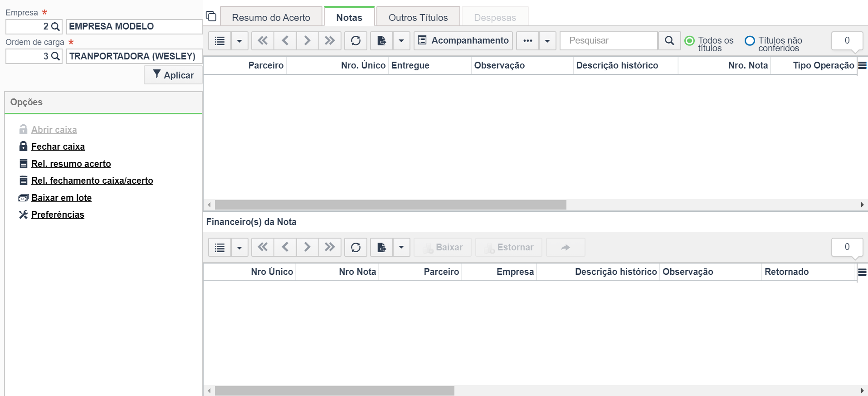Open the Fechar caixa link
868x396 pixels.
click(58, 147)
